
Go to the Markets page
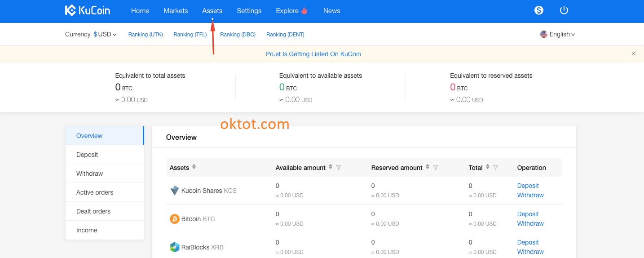click(x=176, y=11)
